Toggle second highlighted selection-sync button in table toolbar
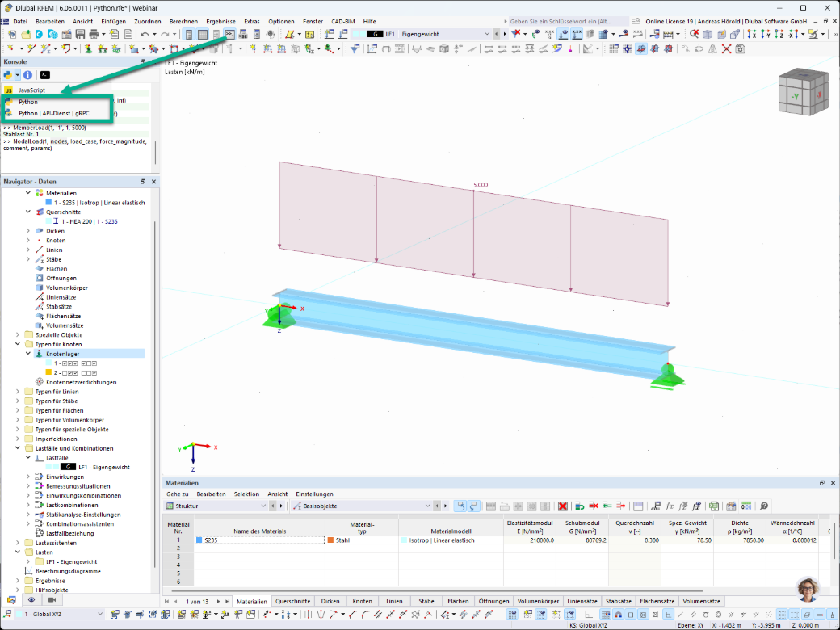Screen dimensions: 840x630 473,506
